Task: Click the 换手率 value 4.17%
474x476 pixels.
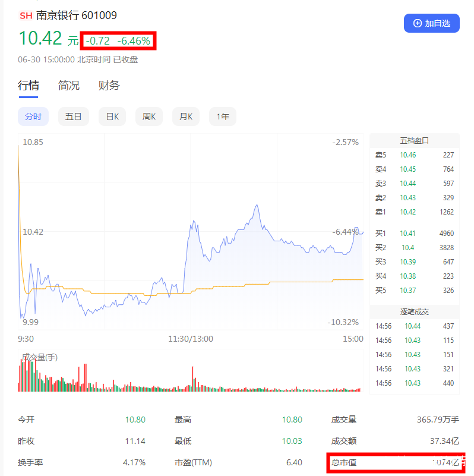Action: click(134, 463)
